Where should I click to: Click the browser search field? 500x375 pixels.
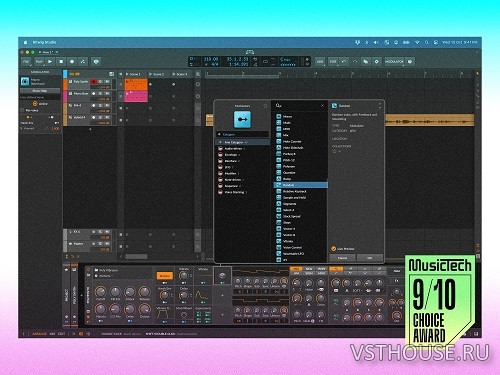coord(298,106)
